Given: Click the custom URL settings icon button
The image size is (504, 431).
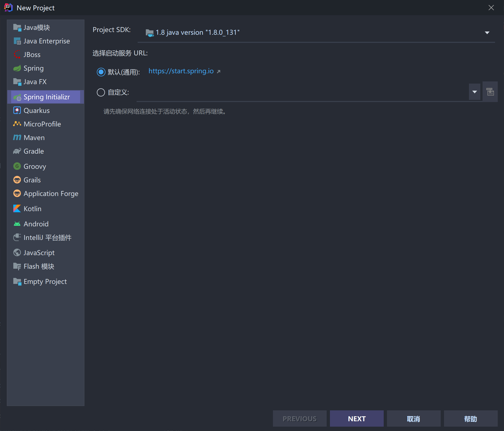Looking at the screenshot, I should [x=490, y=92].
